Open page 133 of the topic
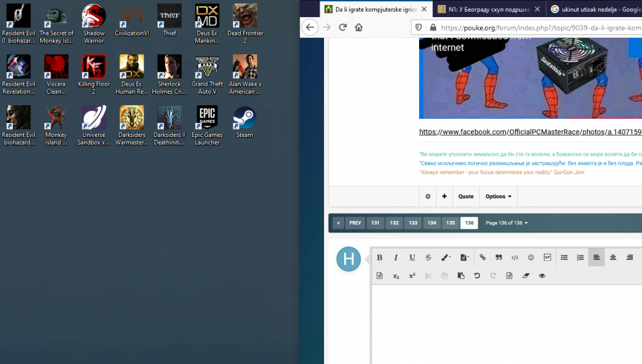This screenshot has width=642, height=364. [x=413, y=223]
